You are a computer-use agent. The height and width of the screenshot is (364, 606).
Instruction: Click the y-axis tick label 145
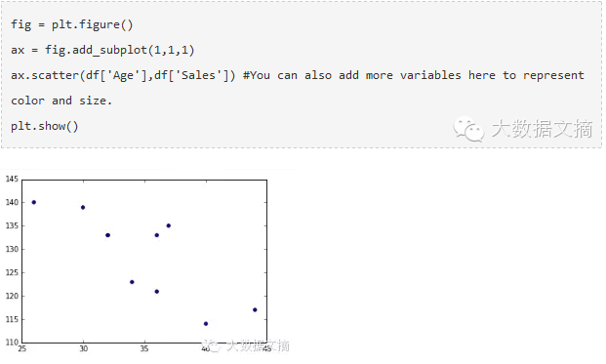12,179
